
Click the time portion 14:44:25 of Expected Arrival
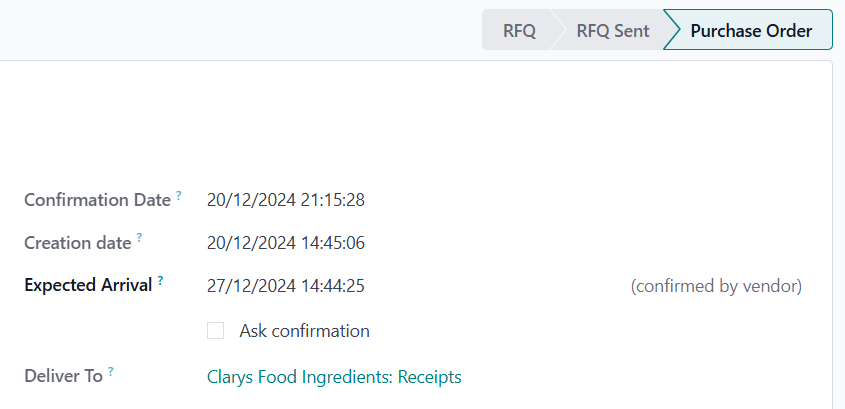(332, 287)
